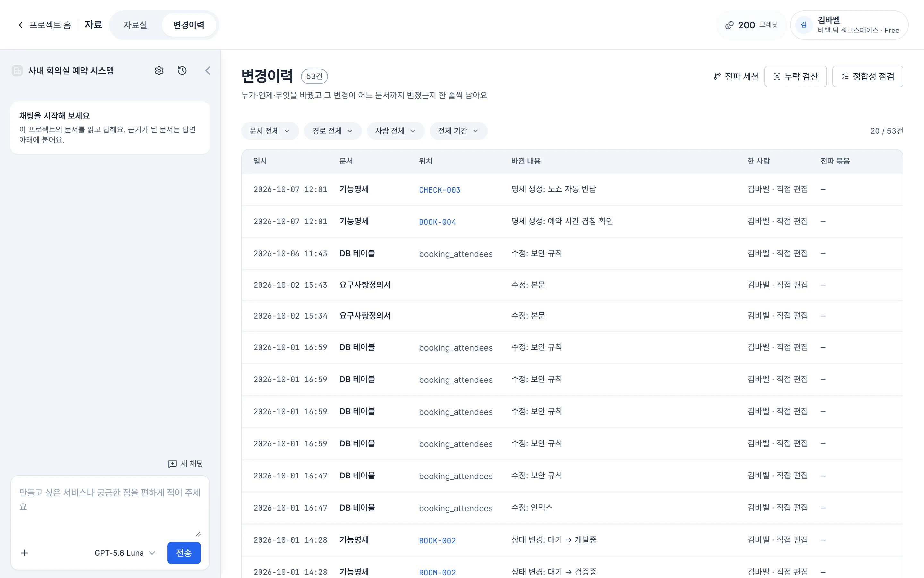Image resolution: width=924 pixels, height=578 pixels.
Task: Select row 상태 변경: 대기 → 개발중
Action: [x=572, y=540]
